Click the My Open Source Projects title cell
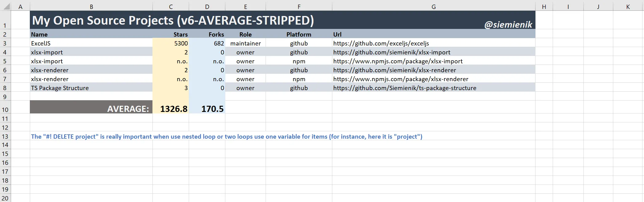 (x=173, y=20)
